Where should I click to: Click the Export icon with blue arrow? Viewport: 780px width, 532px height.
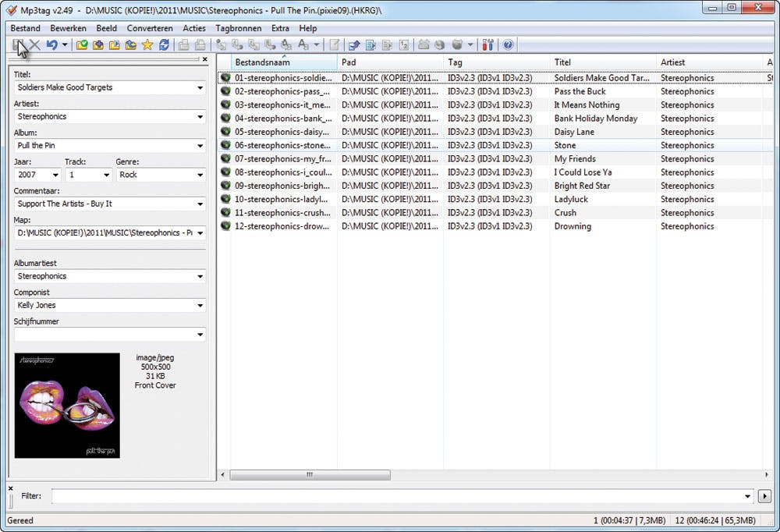pyautogui.click(x=354, y=45)
